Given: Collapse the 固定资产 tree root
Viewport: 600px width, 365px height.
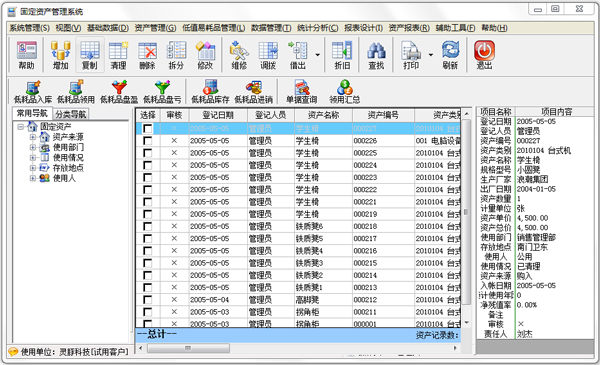Looking at the screenshot, I should click(21, 127).
